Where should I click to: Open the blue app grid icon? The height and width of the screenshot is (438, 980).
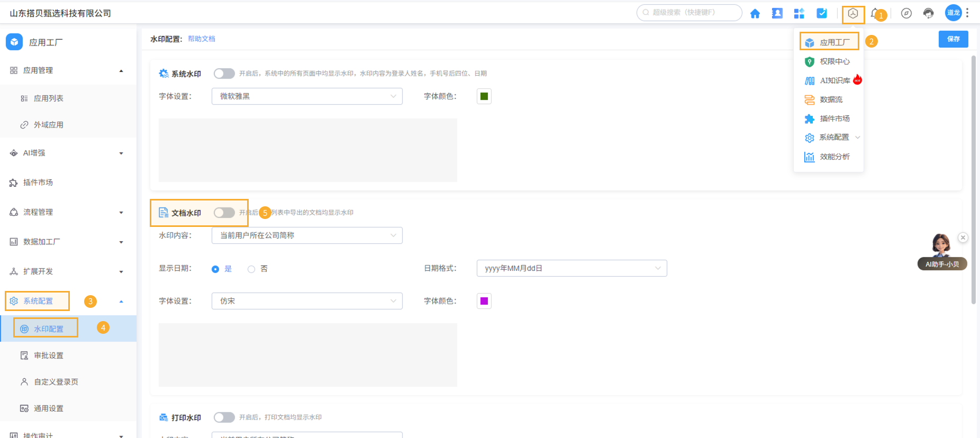(x=799, y=13)
